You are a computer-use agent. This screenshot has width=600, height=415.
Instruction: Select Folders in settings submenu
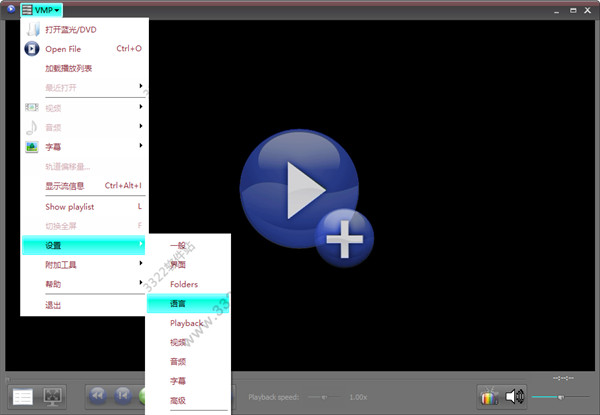[x=188, y=284]
